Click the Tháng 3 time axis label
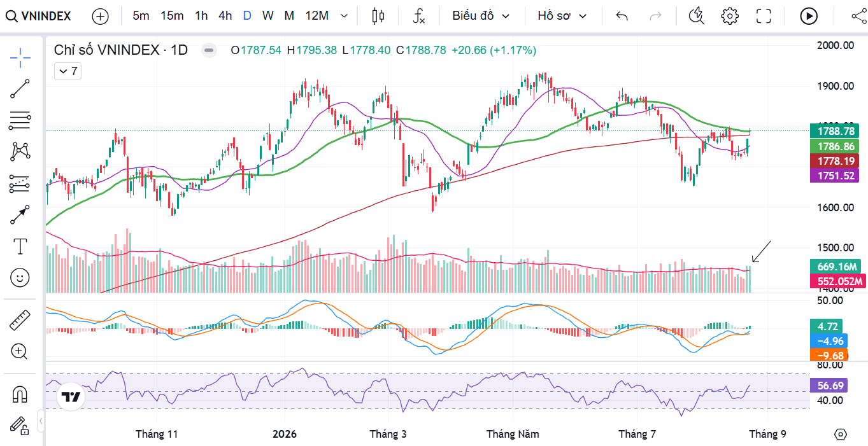 tap(388, 434)
